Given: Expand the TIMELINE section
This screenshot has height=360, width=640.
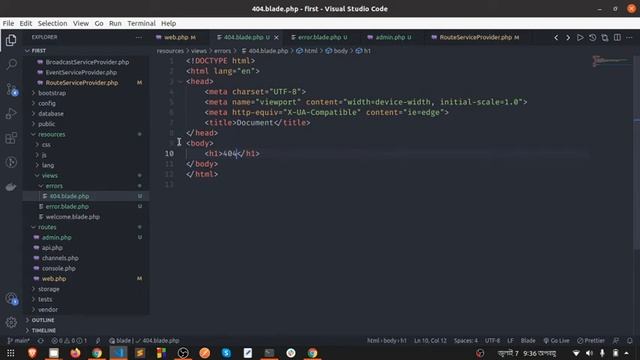Looking at the screenshot, I should coord(44,330).
